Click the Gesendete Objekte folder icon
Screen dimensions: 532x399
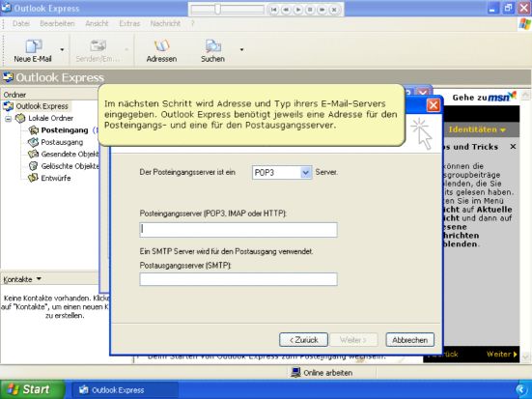[x=33, y=154]
